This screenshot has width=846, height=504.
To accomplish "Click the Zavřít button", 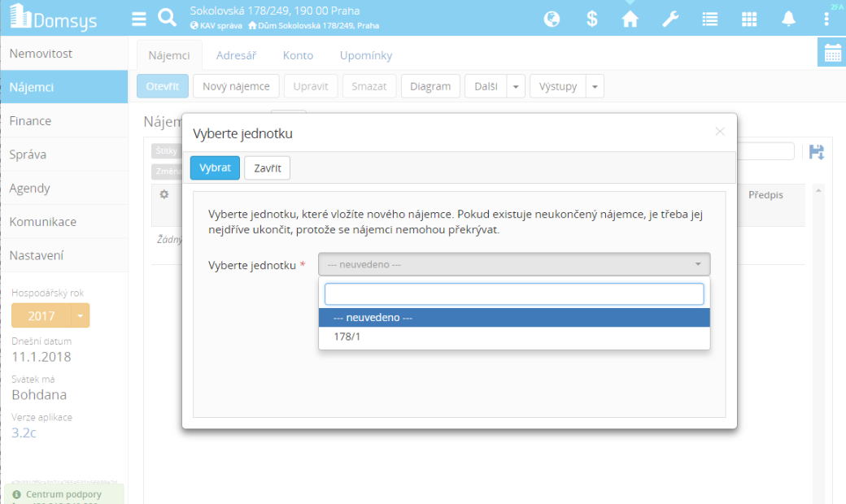I will point(267,167).
